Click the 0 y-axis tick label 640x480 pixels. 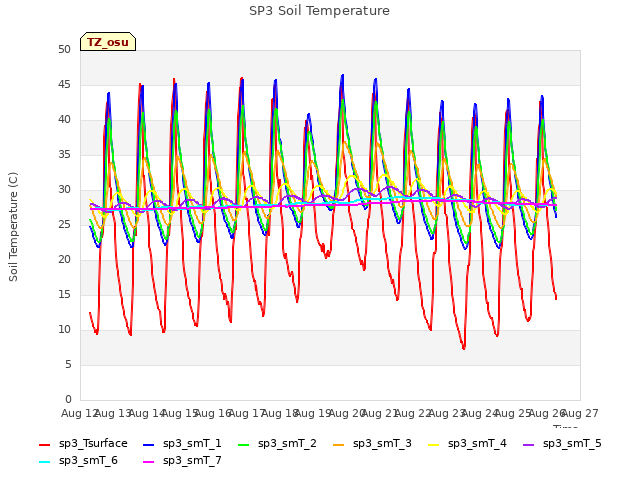pyautogui.click(x=68, y=399)
